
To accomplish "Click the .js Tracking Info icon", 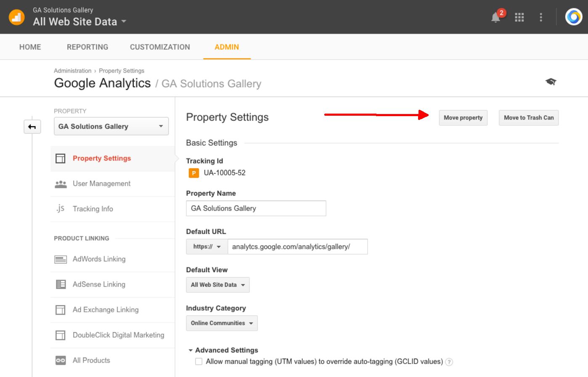I will point(60,208).
